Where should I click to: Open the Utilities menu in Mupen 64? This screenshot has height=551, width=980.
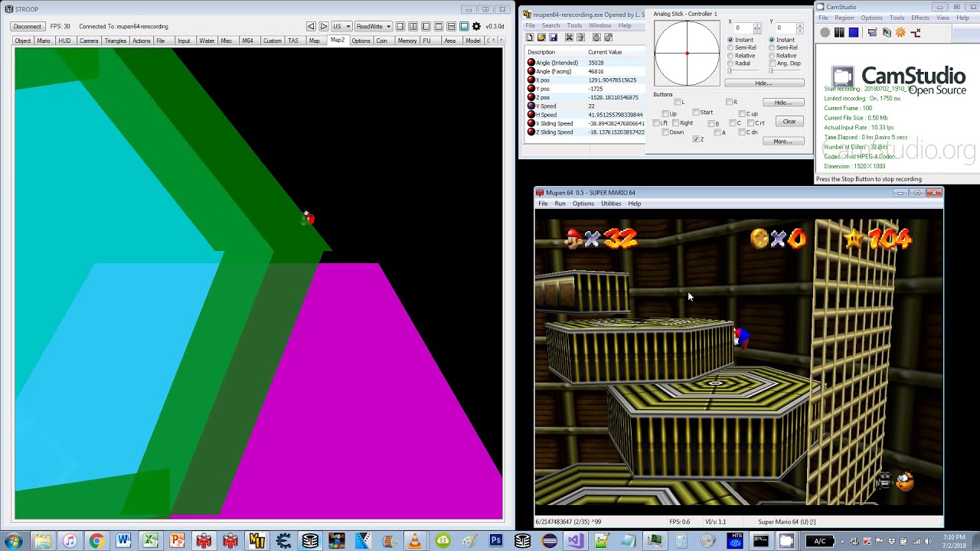(611, 204)
